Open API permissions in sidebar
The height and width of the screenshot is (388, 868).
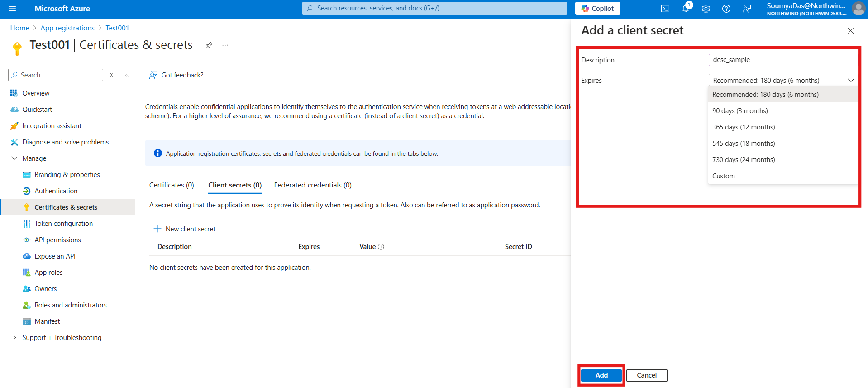click(57, 240)
